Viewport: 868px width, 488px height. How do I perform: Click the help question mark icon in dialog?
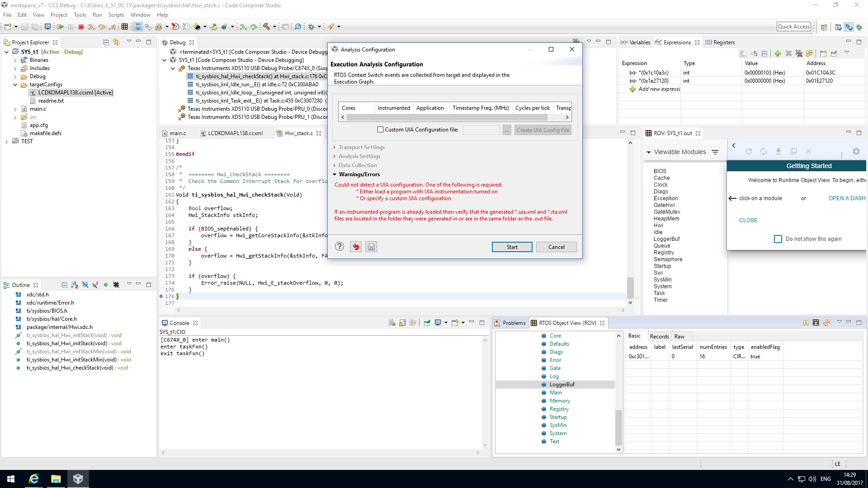pos(340,247)
